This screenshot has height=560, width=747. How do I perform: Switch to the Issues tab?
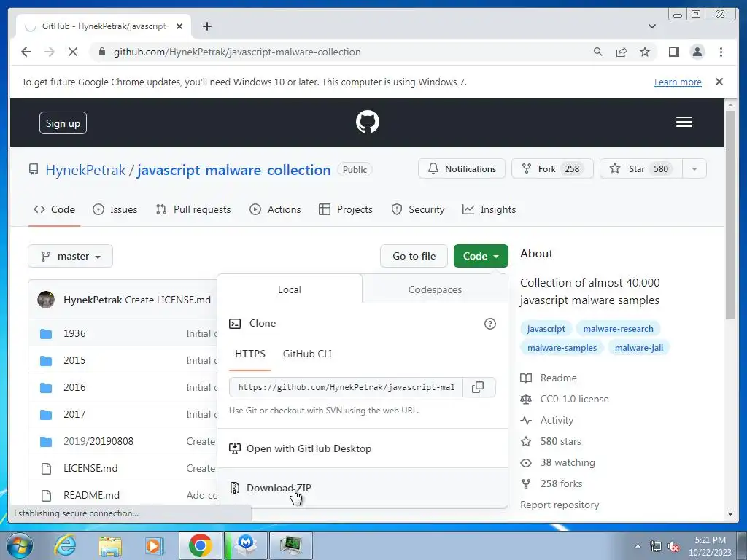tap(115, 209)
